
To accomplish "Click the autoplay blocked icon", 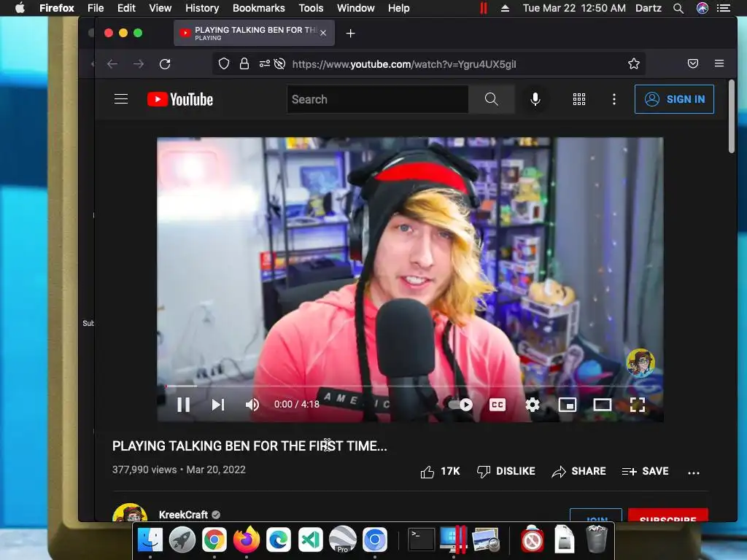I will click(x=279, y=64).
